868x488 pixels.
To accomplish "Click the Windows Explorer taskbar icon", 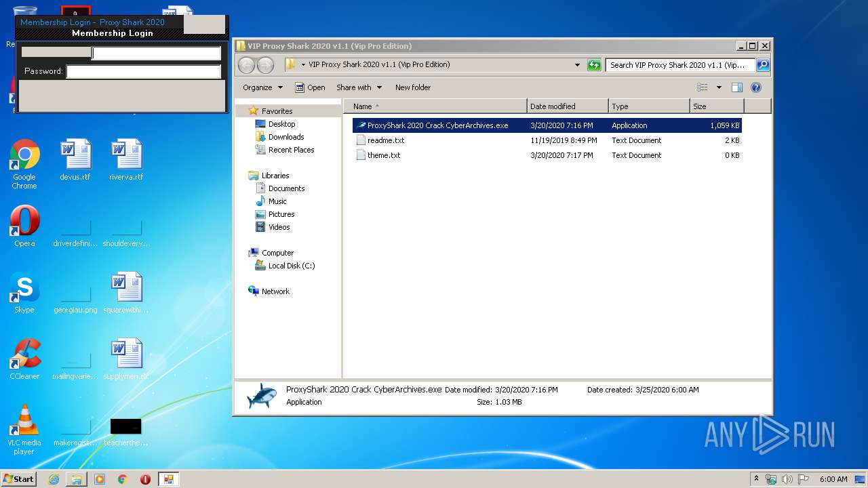I will coord(77,479).
